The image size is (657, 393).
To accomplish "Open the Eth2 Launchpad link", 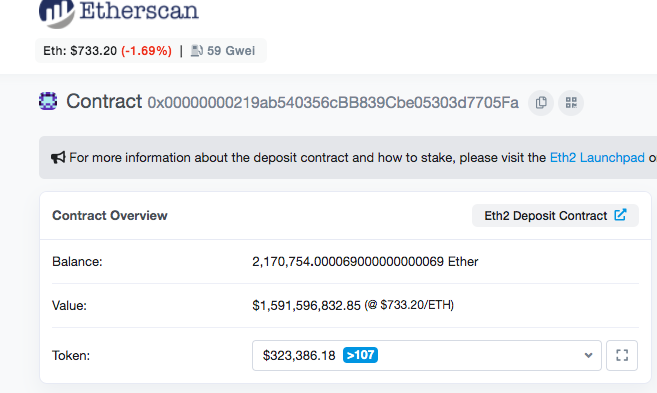I will click(597, 158).
